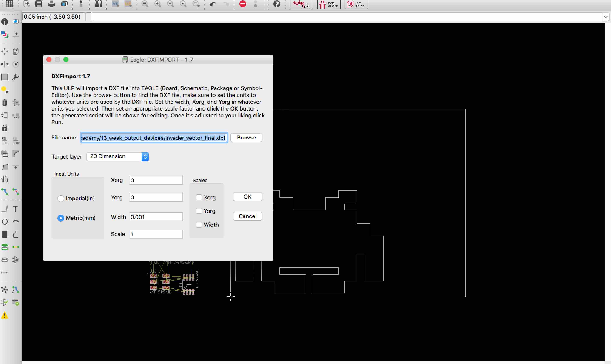
Task: Toggle the Show eye tool icon
Action: [16, 22]
